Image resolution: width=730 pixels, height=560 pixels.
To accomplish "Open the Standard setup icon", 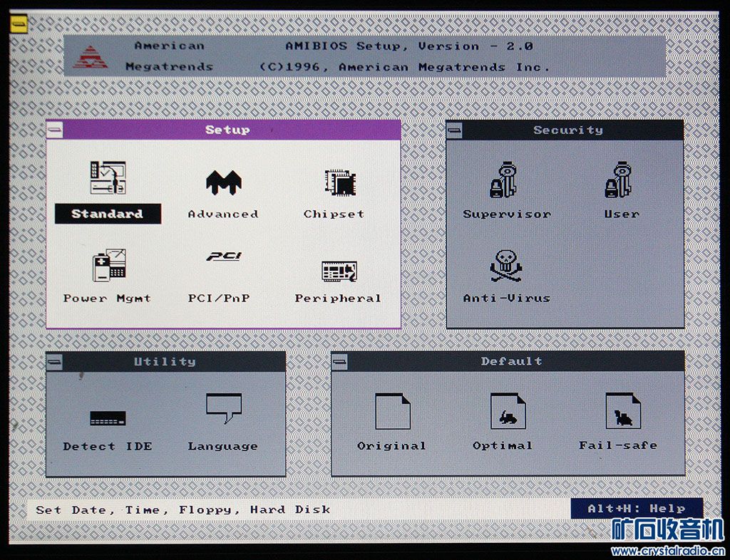I will 108,177.
